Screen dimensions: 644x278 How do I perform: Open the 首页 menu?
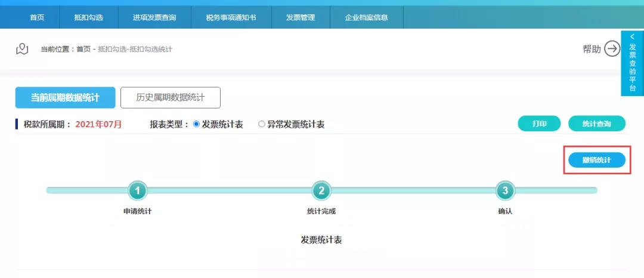click(37, 17)
